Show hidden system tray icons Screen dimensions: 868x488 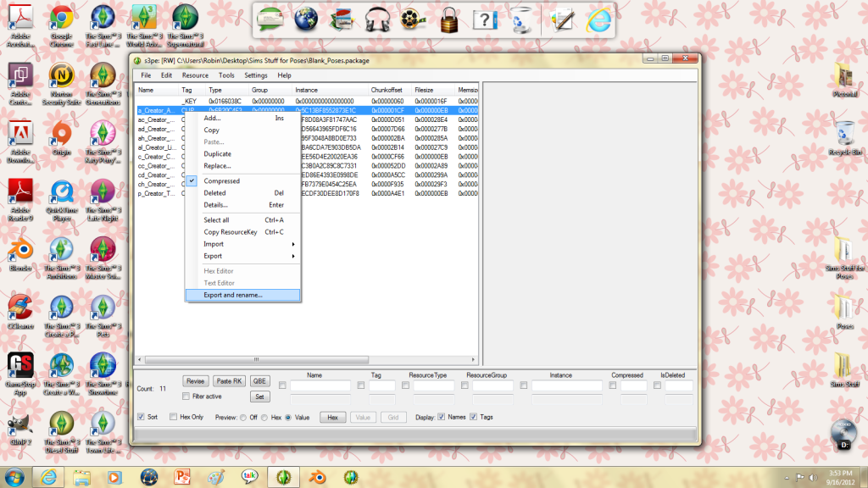click(787, 478)
